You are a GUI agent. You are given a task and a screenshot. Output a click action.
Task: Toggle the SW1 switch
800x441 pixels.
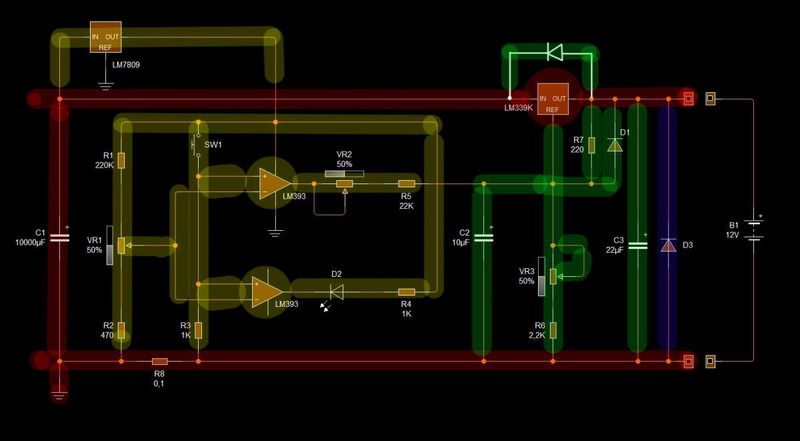pyautogui.click(x=197, y=145)
